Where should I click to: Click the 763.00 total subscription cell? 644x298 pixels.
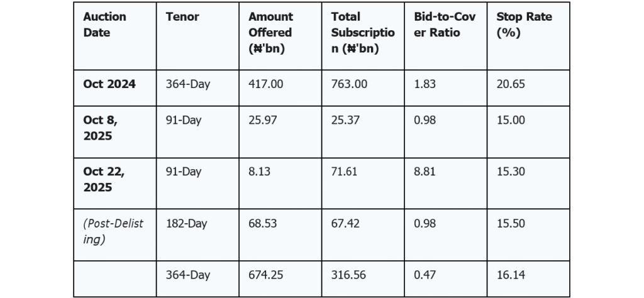coord(349,84)
